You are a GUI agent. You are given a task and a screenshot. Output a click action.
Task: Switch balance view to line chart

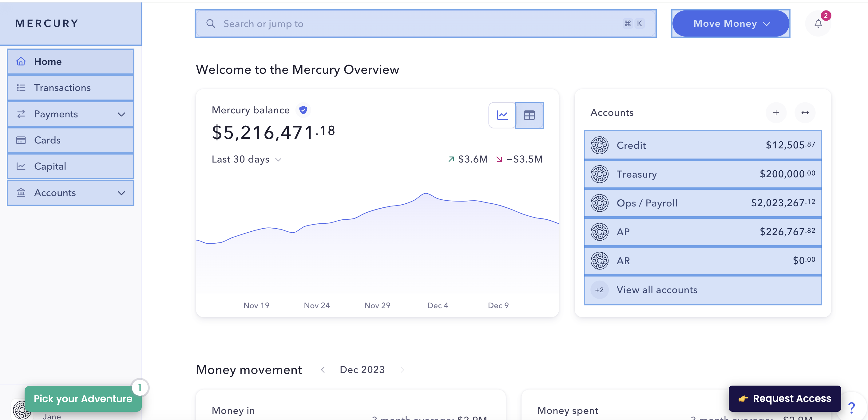click(502, 115)
